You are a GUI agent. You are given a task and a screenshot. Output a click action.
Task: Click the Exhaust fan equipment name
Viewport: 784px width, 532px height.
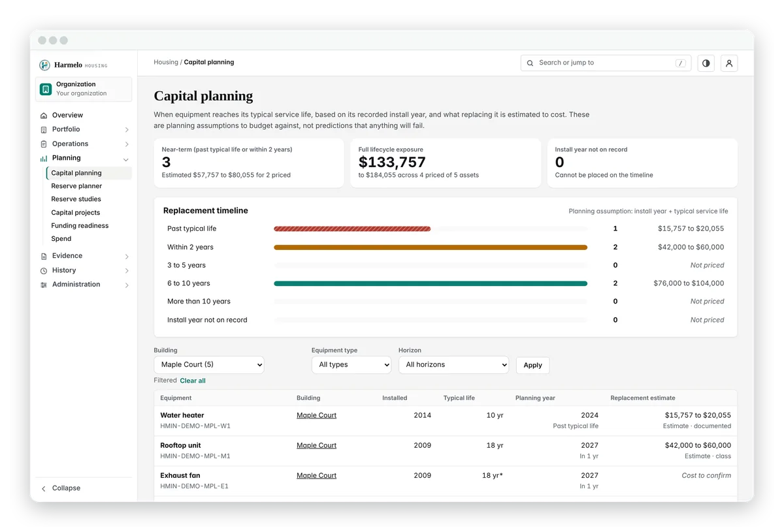pyautogui.click(x=180, y=476)
